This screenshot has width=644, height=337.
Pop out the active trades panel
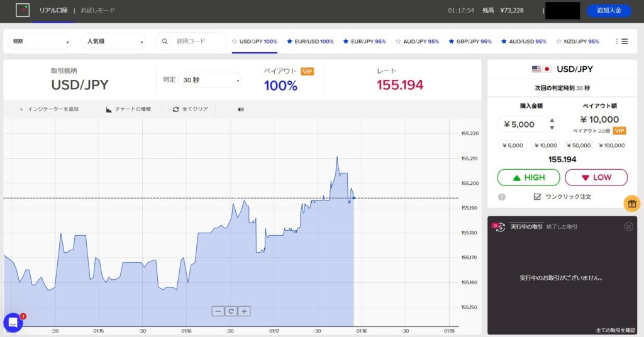tap(628, 226)
